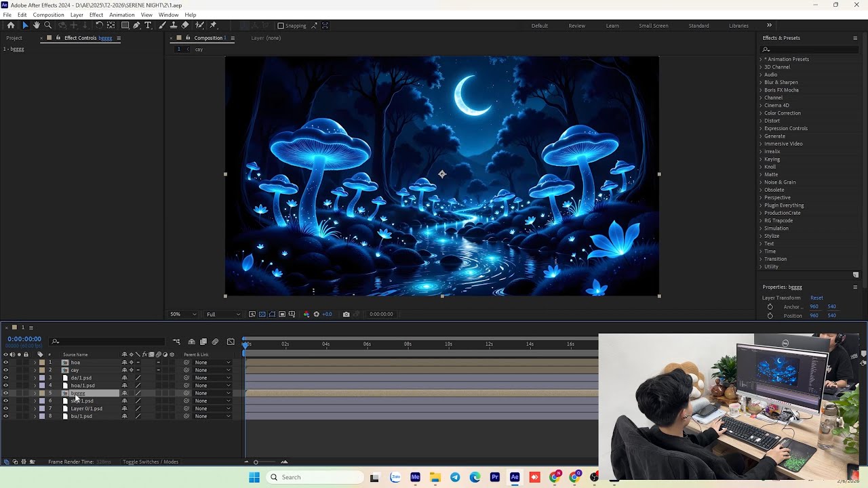Select the Puppet Pin tool
Viewport: 868px width, 488px height.
coord(214,25)
